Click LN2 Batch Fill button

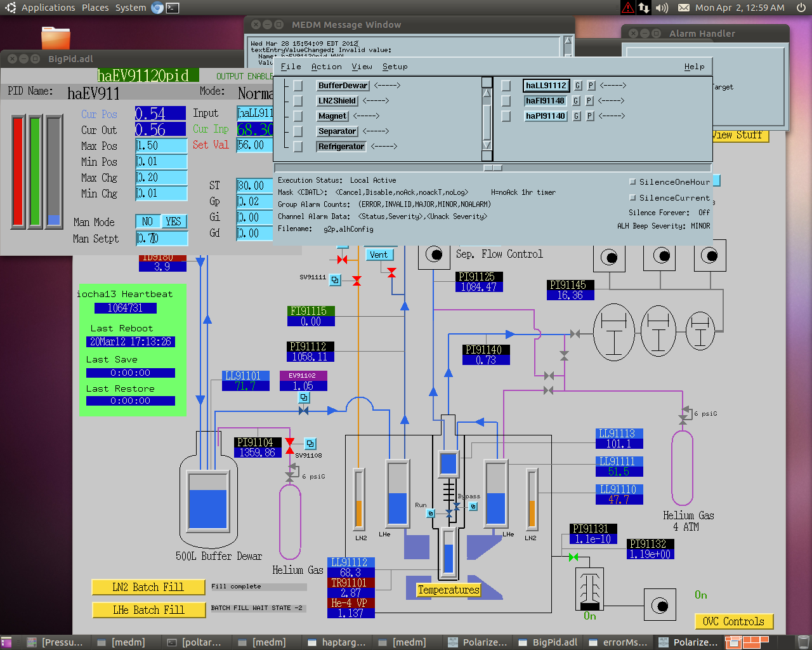coord(148,587)
